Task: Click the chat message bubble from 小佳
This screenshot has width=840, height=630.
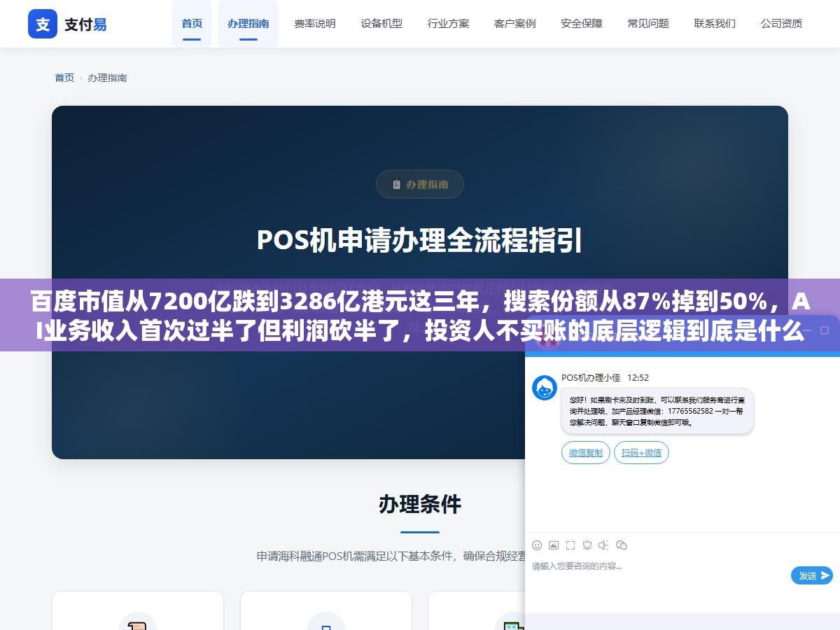Action: (x=657, y=411)
